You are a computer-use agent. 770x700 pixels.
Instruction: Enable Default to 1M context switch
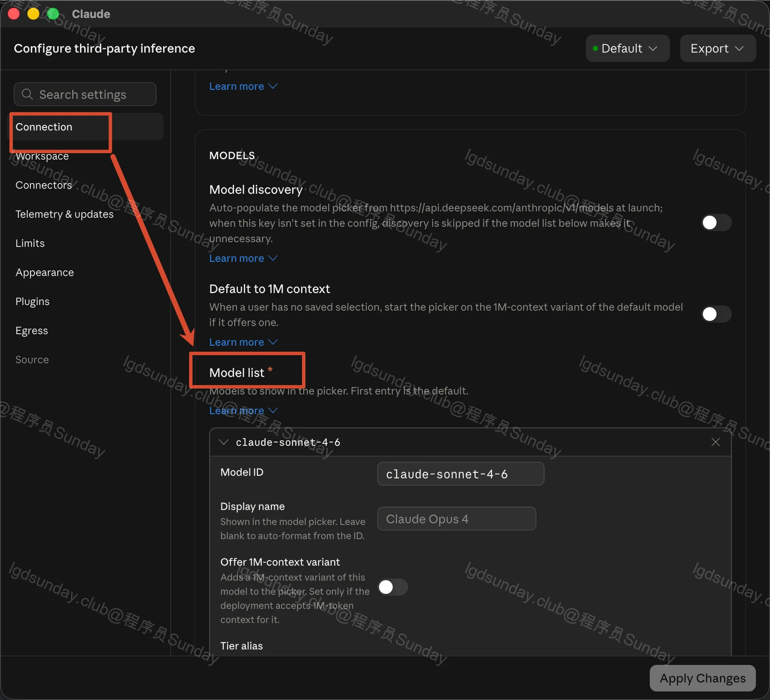tap(717, 314)
